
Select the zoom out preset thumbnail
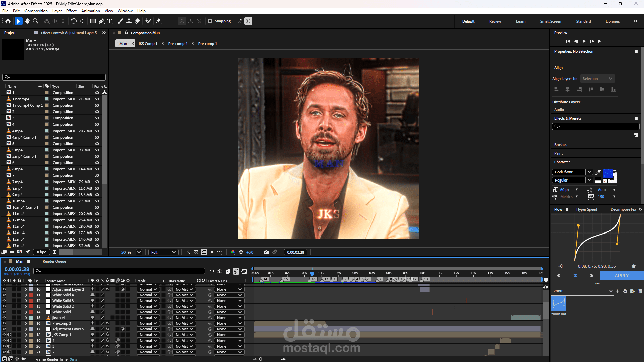tap(559, 304)
